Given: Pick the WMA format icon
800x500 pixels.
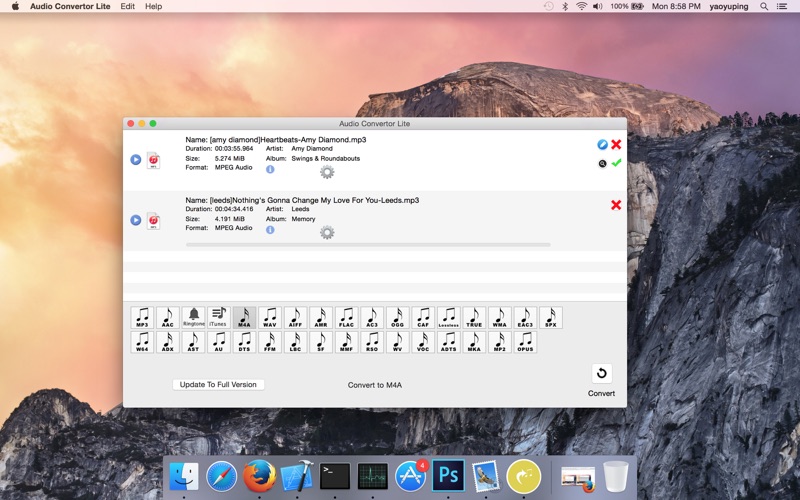Looking at the screenshot, I should 499,317.
